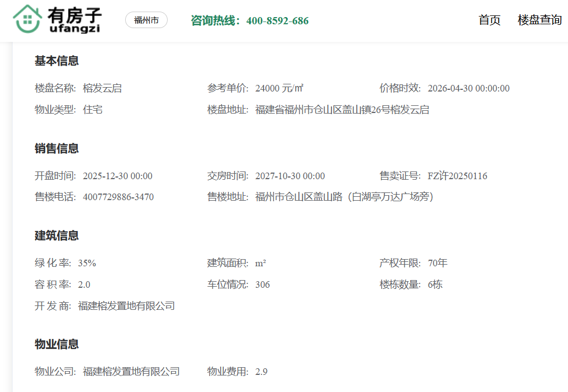Click the property name 榕发云启

102,88
